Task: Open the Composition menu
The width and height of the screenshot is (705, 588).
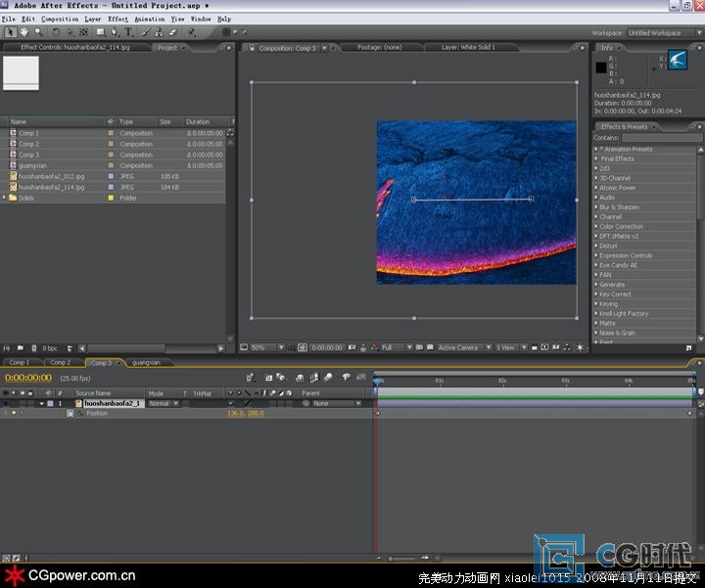Action: coord(60,19)
